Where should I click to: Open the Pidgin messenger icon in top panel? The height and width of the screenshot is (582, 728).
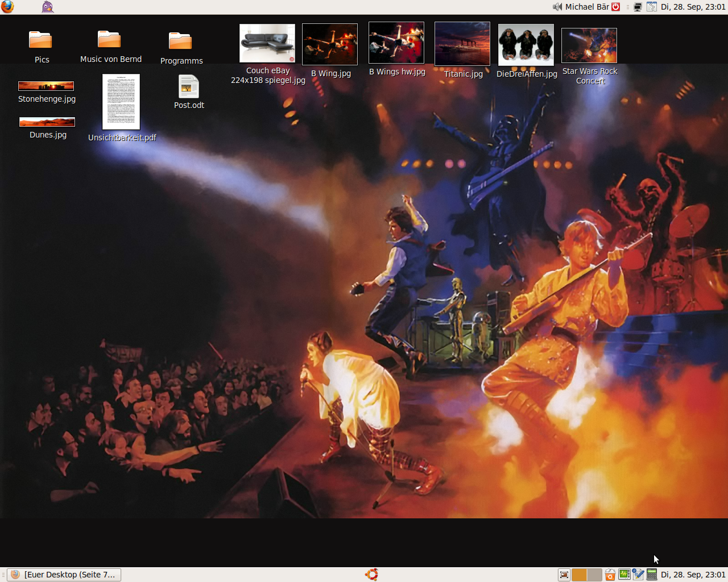(x=48, y=7)
